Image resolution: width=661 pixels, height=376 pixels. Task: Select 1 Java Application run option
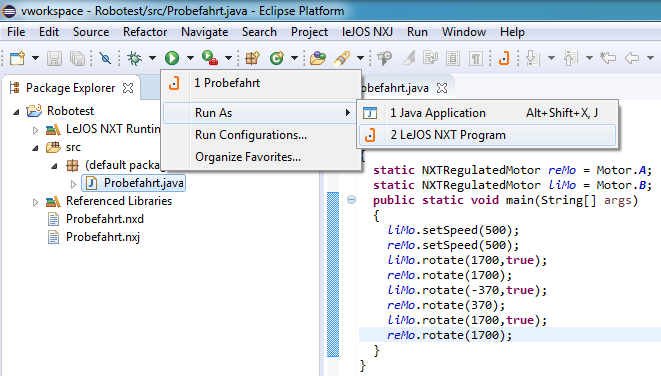point(487,113)
